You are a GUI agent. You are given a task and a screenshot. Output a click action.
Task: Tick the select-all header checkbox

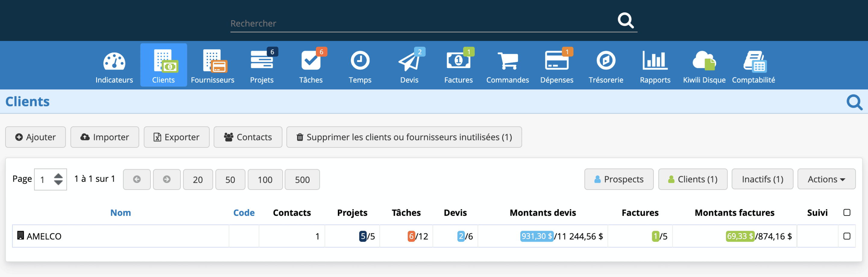pyautogui.click(x=847, y=212)
